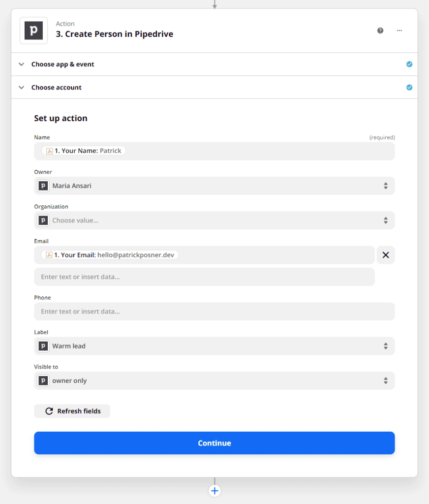Click the first Email field with mapped data
Image resolution: width=429 pixels, height=504 pixels.
coord(204,255)
